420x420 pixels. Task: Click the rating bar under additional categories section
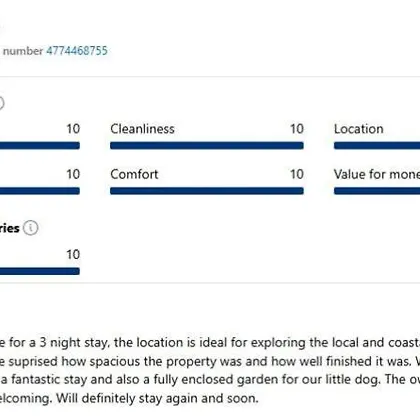click(x=40, y=271)
